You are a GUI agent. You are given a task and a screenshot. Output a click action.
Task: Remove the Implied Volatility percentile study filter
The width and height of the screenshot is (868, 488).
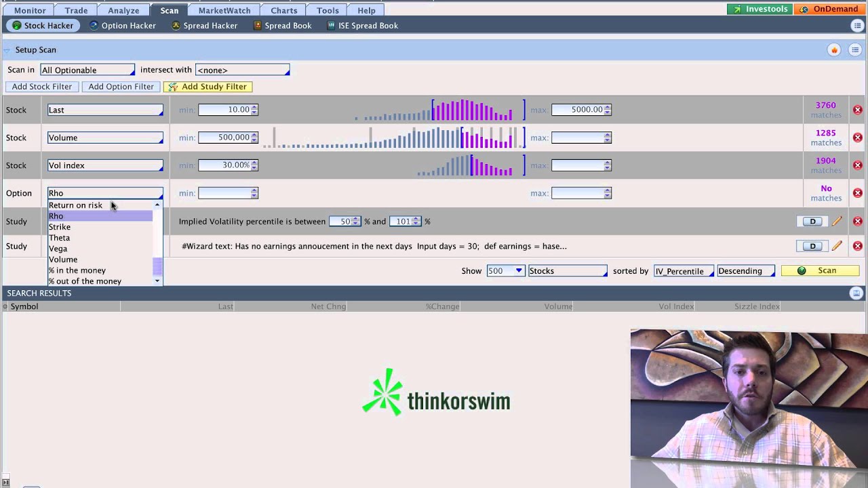pos(857,222)
